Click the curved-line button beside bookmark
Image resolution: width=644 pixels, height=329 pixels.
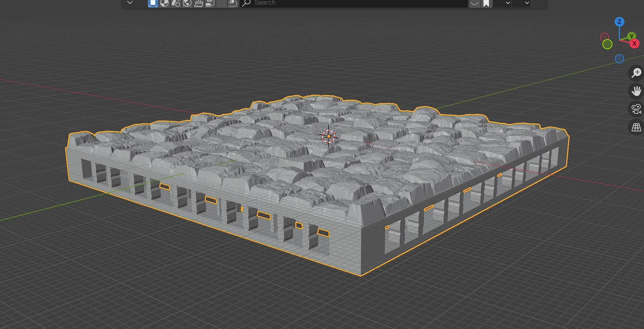(x=474, y=3)
